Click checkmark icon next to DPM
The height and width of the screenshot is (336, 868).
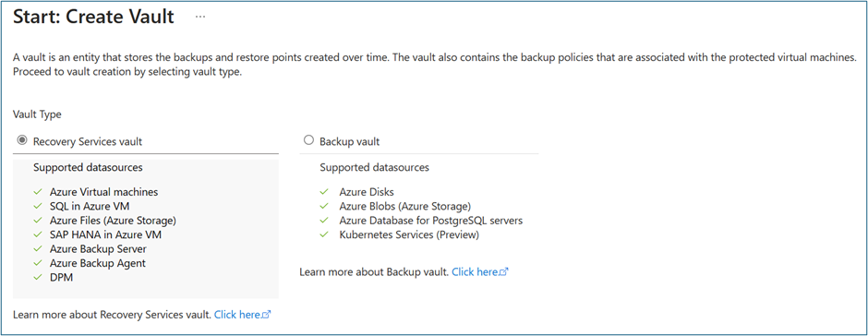(x=38, y=278)
